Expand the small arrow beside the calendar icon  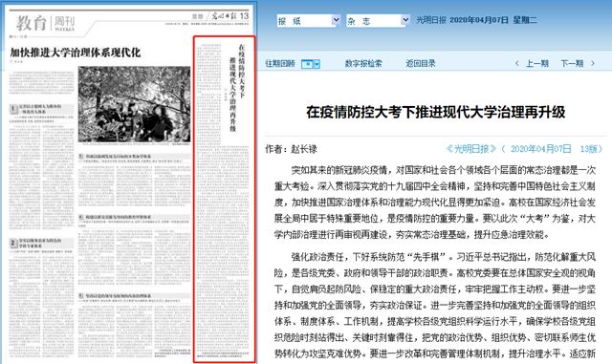317,64
